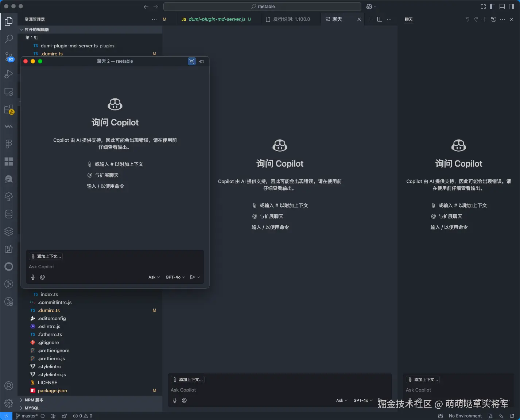The image size is (520, 420).
Task: Click 添加上下文 in the floating chat window
Action: point(46,256)
